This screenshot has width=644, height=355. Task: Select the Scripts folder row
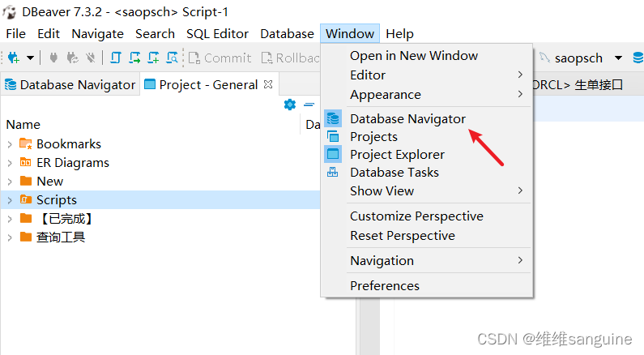tap(160, 199)
